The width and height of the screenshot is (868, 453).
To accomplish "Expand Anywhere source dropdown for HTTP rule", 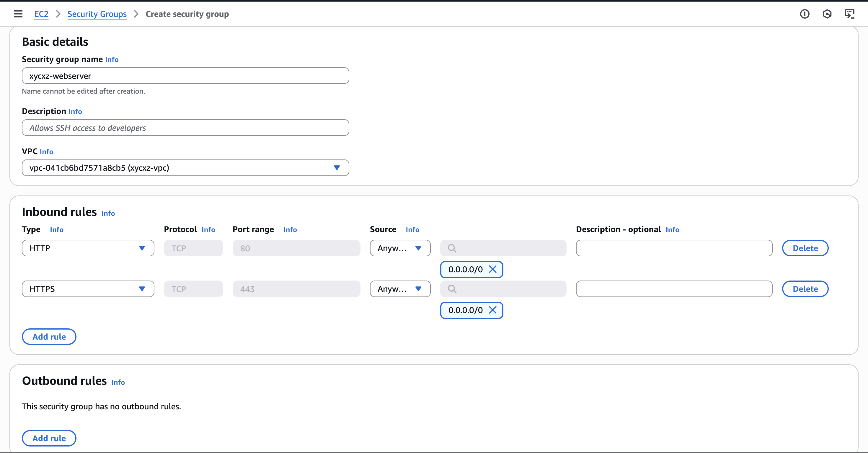I will (400, 248).
